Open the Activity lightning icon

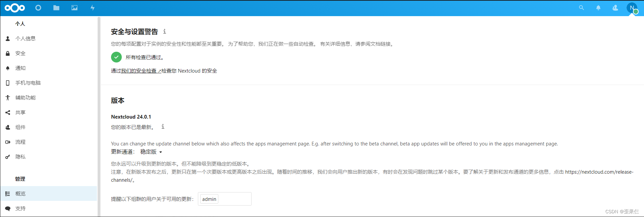[x=93, y=8]
